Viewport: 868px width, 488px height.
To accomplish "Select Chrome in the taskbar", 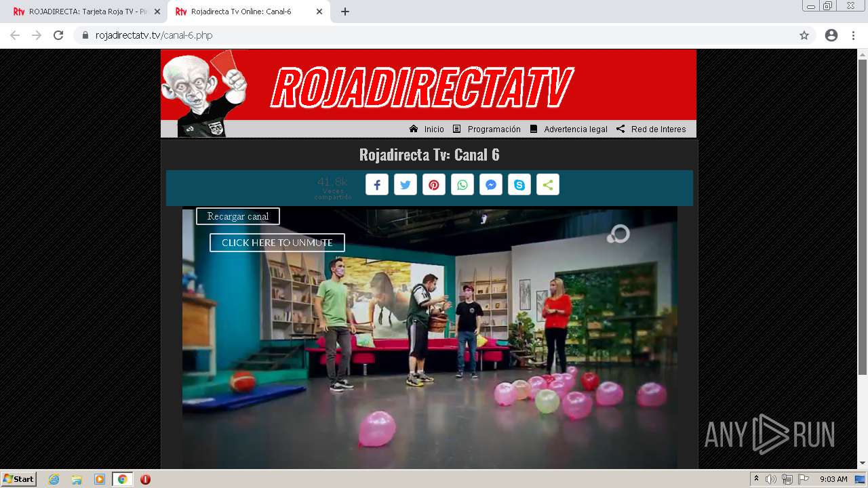I will pos(122,479).
